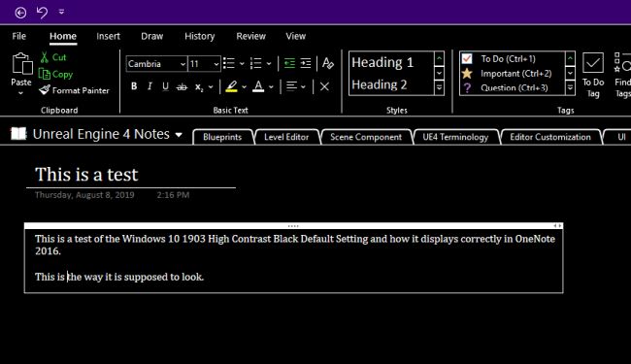631x364 pixels.
Task: Open the Level Editor section tab
Action: [286, 137]
